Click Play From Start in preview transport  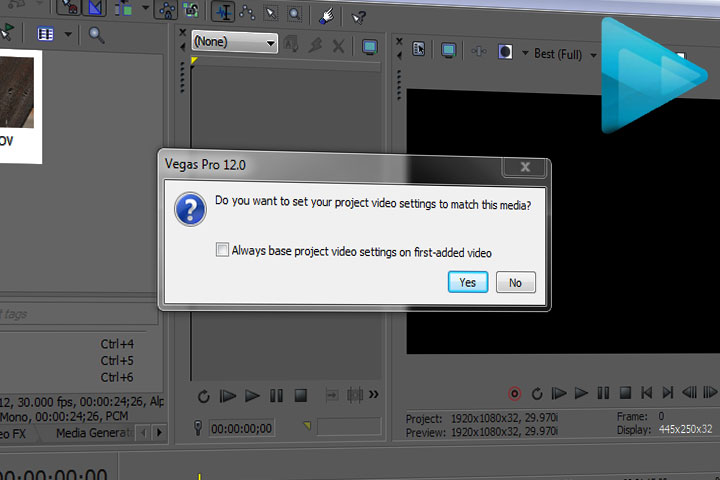[558, 393]
